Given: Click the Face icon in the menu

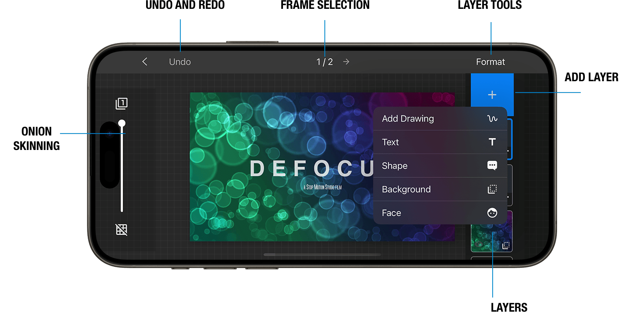Looking at the screenshot, I should [492, 213].
